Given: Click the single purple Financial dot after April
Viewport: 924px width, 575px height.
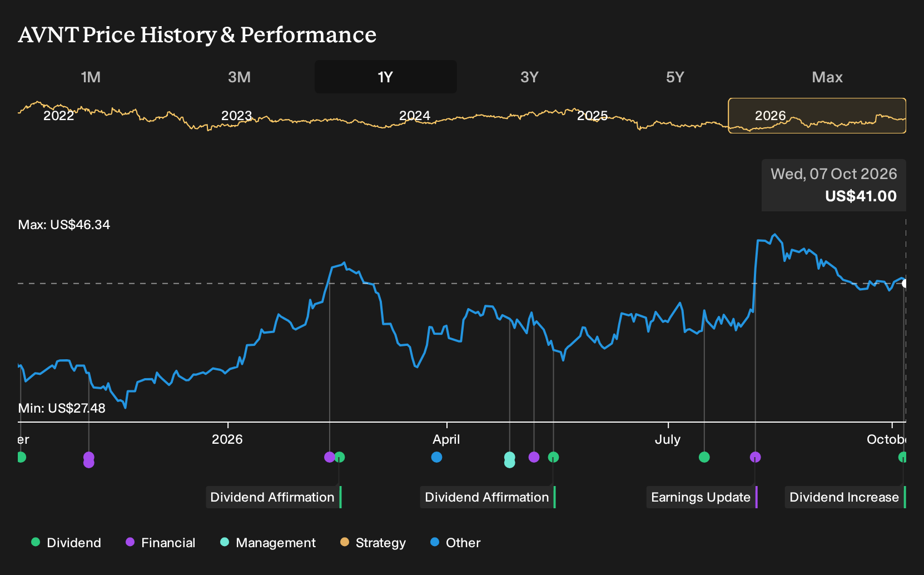Looking at the screenshot, I should click(534, 457).
